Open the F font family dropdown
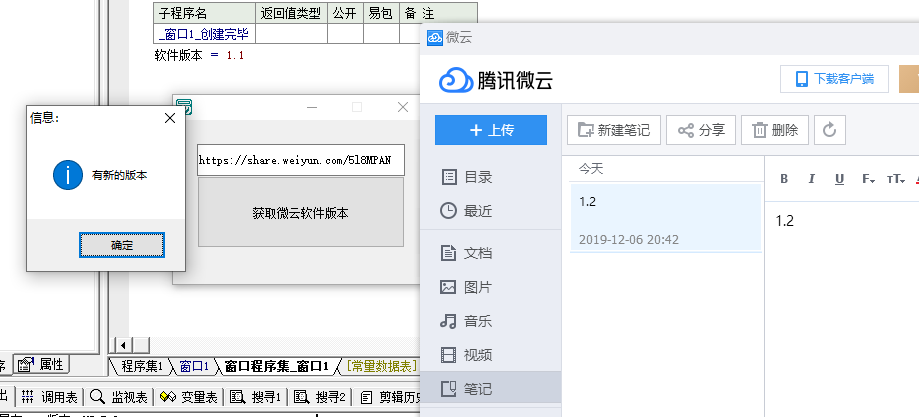This screenshot has width=919, height=417. [869, 179]
